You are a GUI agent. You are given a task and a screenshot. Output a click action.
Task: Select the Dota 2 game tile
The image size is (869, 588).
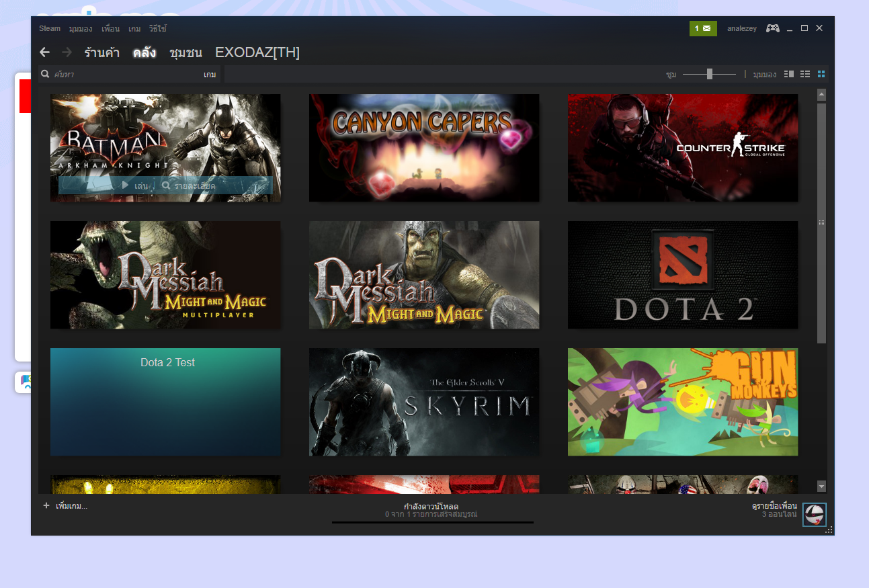tap(683, 275)
